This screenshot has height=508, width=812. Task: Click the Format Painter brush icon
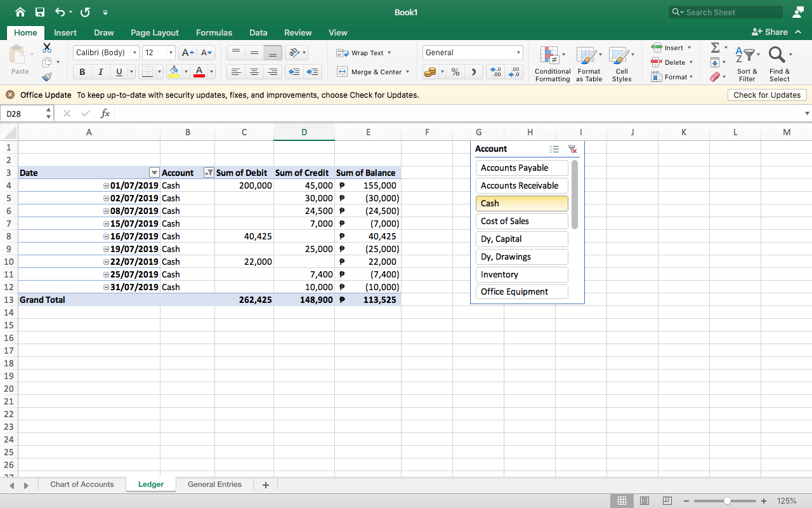click(x=47, y=77)
